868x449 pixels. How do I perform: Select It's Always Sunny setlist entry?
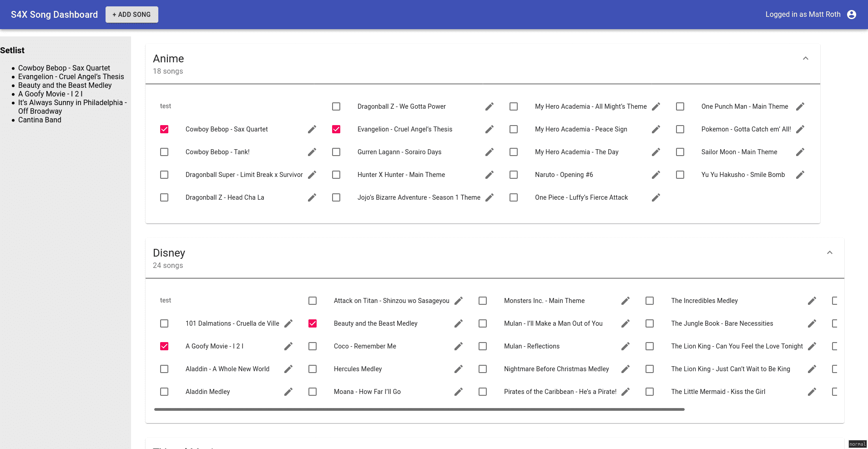[x=72, y=107]
